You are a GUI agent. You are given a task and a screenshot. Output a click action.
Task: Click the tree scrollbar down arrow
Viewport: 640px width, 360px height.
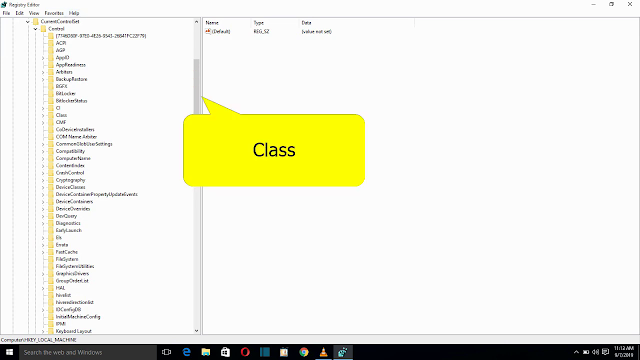(x=196, y=331)
